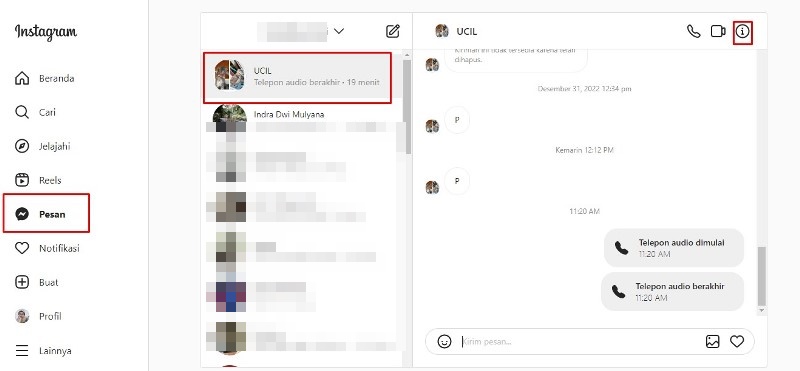Attach a photo using the image icon
The width and height of the screenshot is (800, 371).
[713, 341]
